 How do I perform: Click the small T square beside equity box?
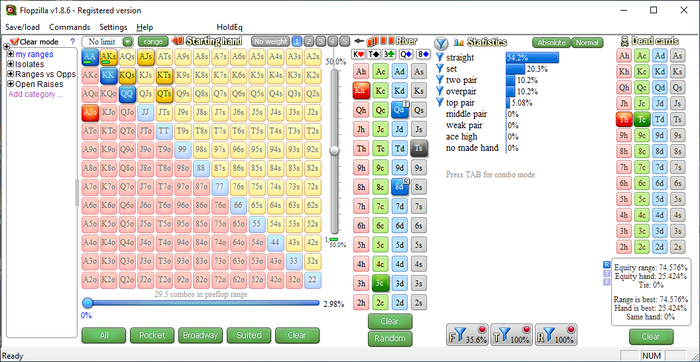coord(606,273)
